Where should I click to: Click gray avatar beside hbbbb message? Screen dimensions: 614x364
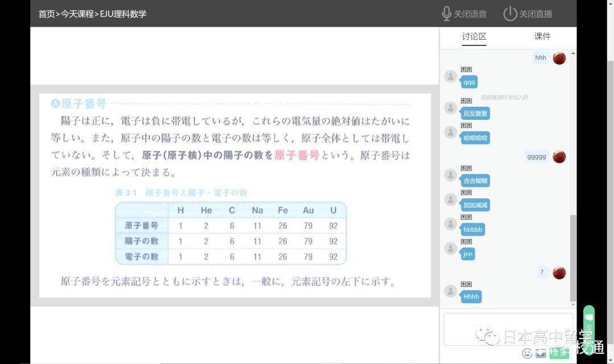(x=451, y=224)
